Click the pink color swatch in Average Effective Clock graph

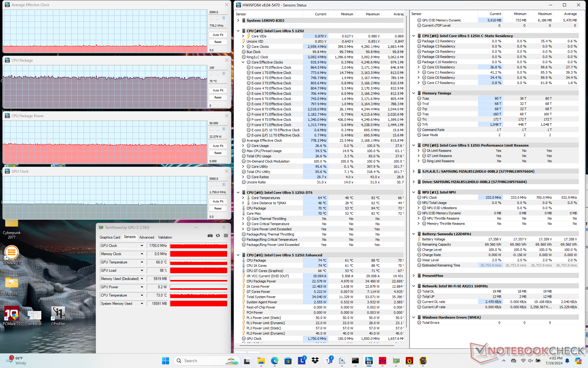coord(211,18)
